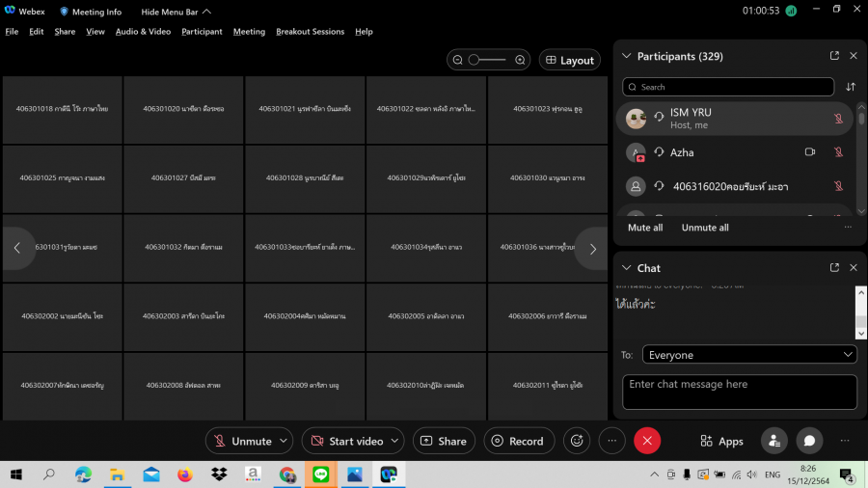
Task: Sort the participants list
Action: point(850,87)
